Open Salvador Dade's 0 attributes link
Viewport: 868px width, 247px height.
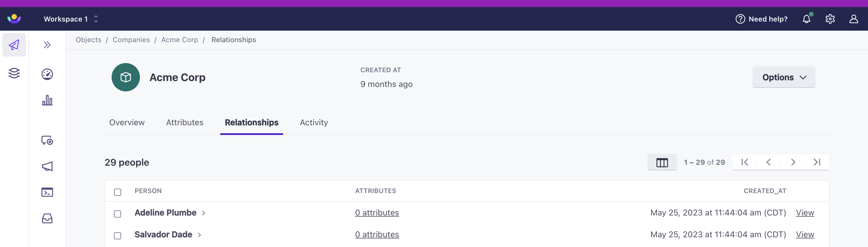tap(377, 235)
